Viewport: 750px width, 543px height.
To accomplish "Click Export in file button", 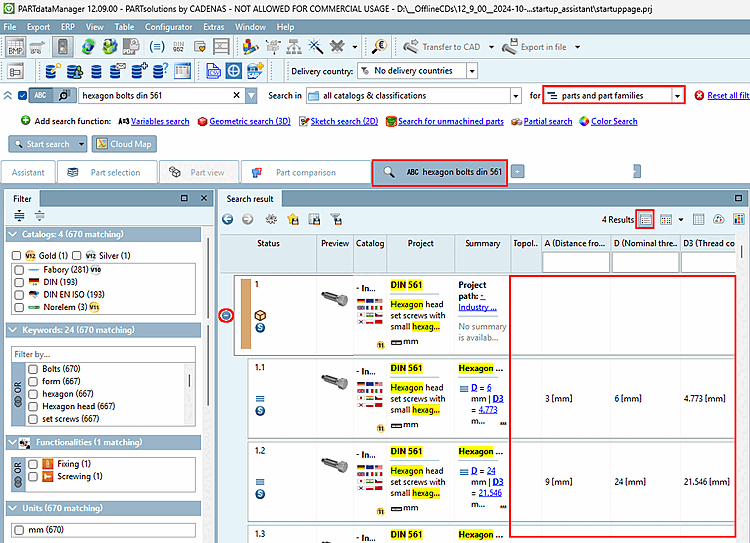I will [x=534, y=47].
